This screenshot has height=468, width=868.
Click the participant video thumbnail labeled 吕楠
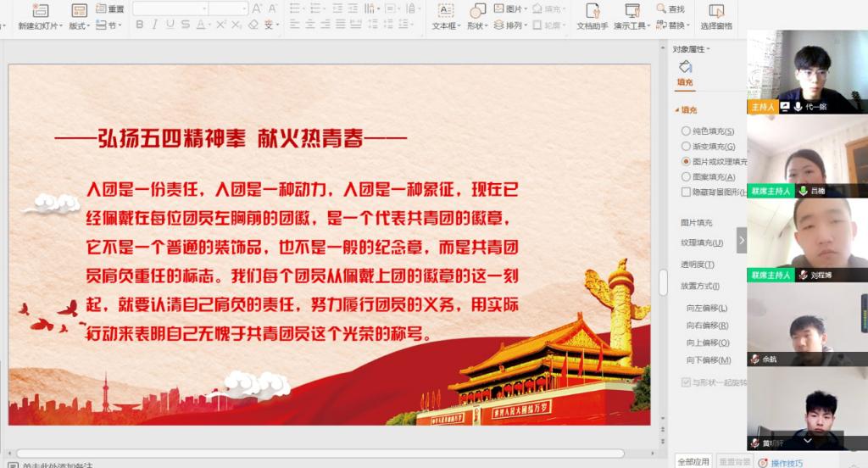click(x=807, y=156)
